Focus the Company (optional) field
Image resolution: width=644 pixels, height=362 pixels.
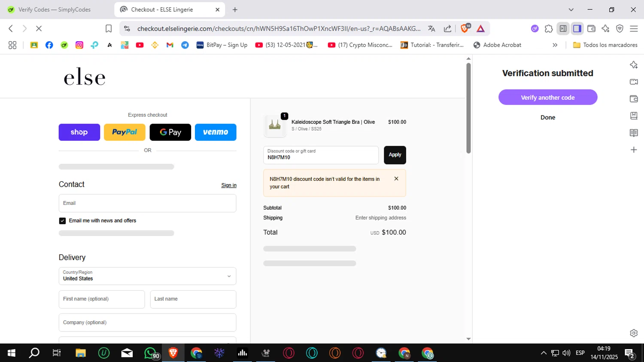[x=147, y=322]
